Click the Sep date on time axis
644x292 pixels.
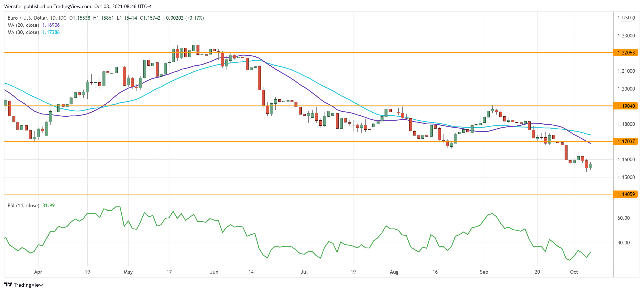[484, 272]
